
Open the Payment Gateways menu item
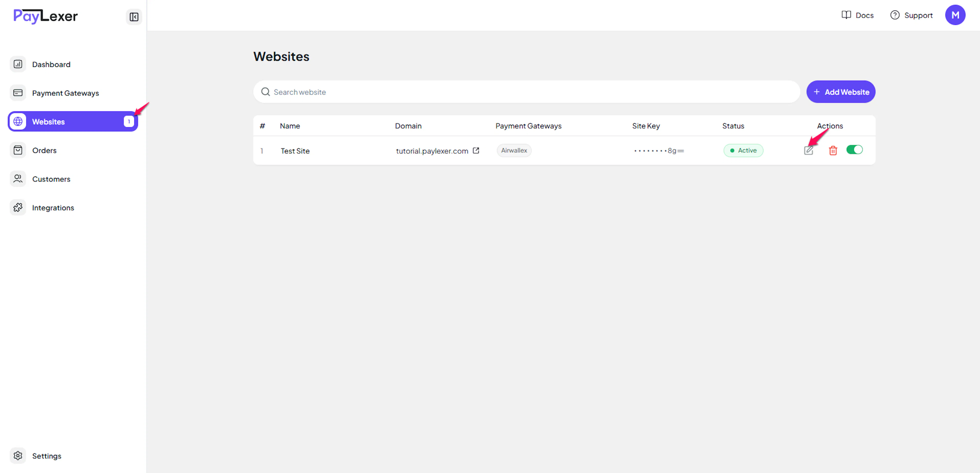coord(65,93)
